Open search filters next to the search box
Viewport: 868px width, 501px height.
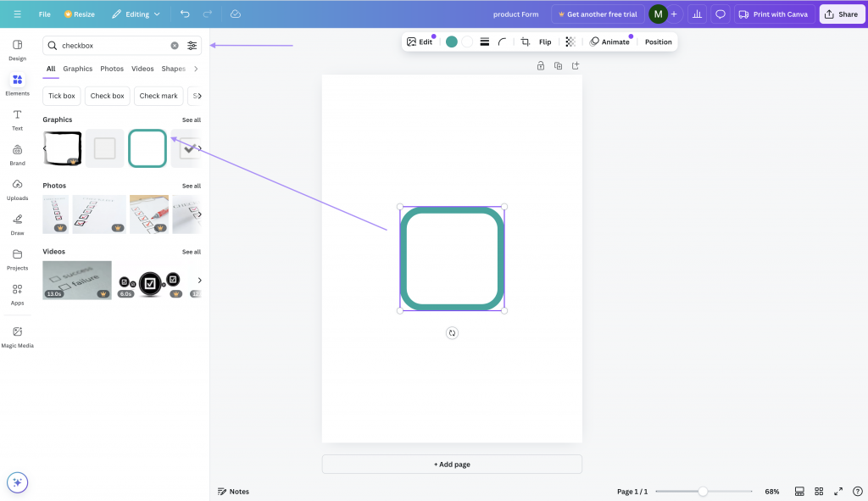[x=192, y=44]
